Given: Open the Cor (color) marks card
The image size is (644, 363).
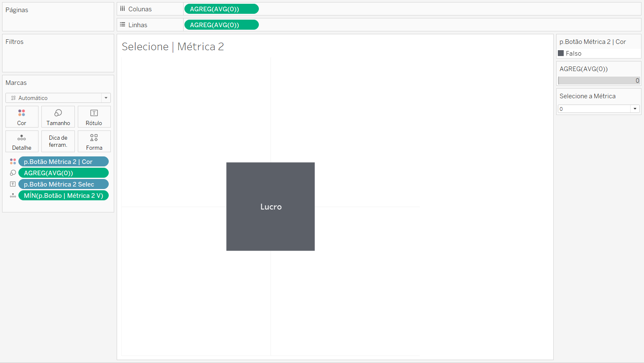Looking at the screenshot, I should (x=22, y=117).
